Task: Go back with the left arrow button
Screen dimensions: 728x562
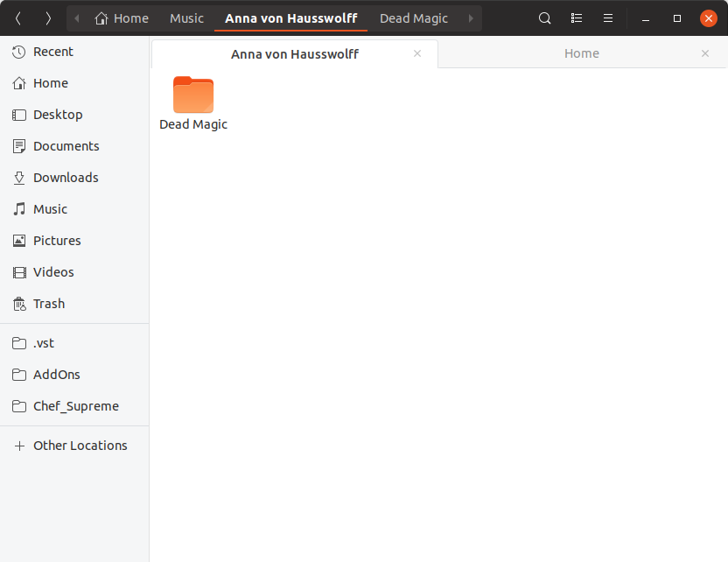Action: 18,18
